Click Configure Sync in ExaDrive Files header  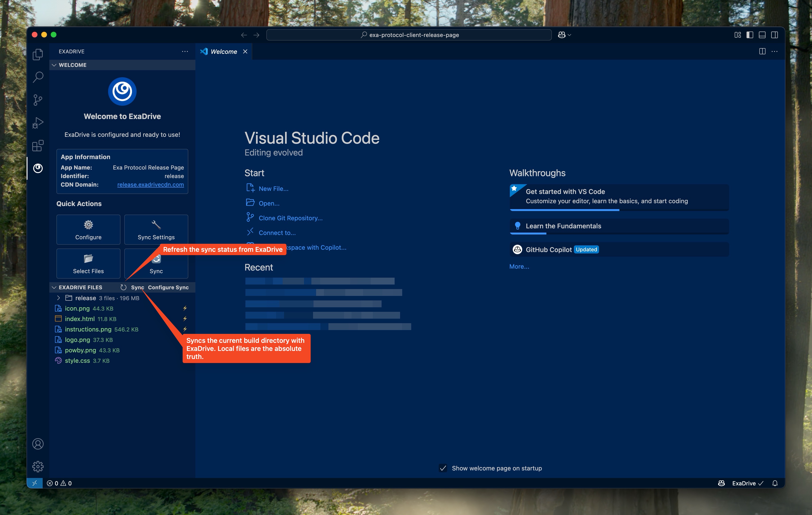(168, 287)
